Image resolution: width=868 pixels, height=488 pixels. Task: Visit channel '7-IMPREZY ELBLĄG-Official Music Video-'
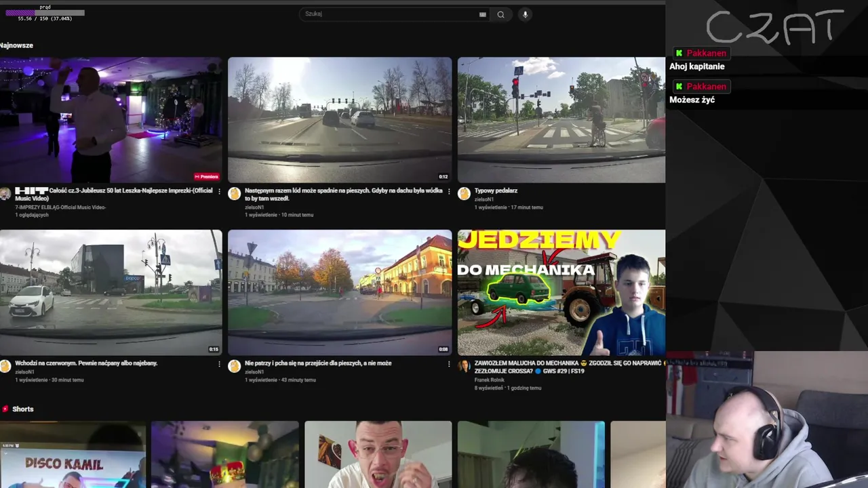[x=60, y=207]
